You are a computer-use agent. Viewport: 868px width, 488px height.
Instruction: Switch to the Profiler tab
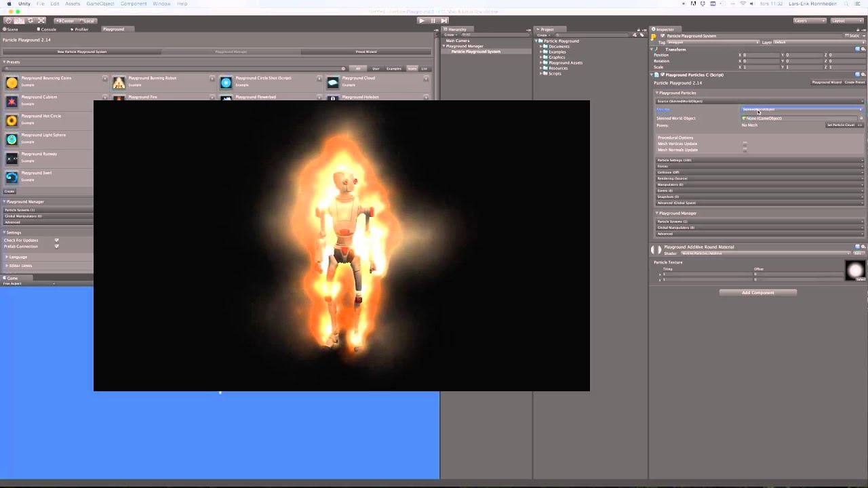[80, 29]
